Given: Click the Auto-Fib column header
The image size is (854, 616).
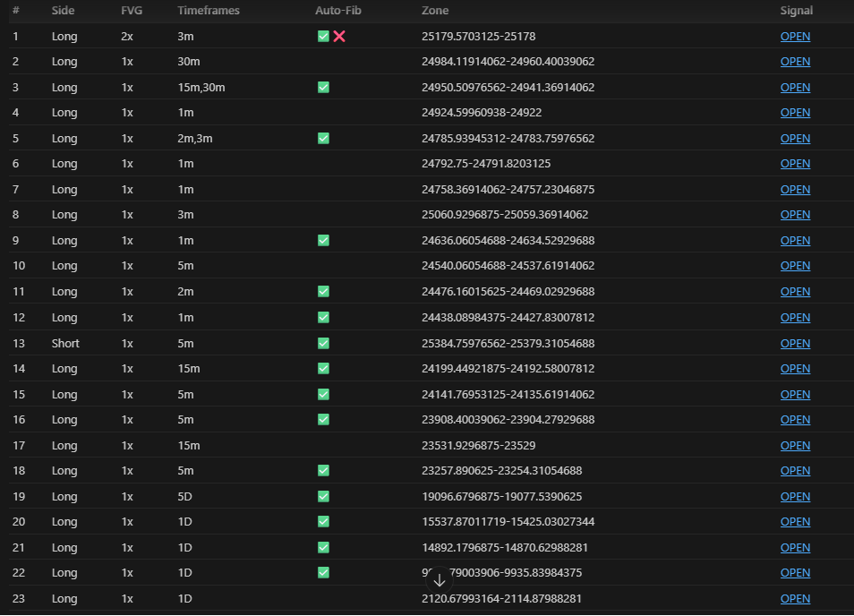Looking at the screenshot, I should [338, 11].
